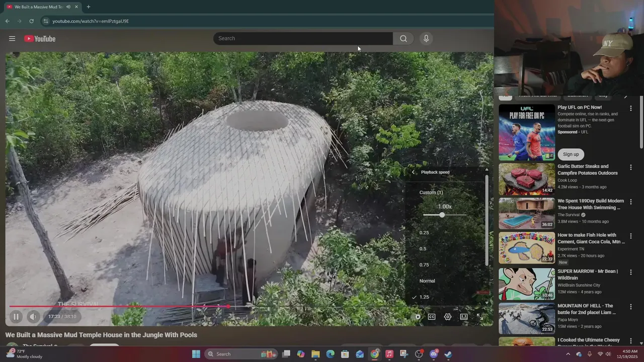Launch Microsoft Edge from the taskbar

[330, 354]
